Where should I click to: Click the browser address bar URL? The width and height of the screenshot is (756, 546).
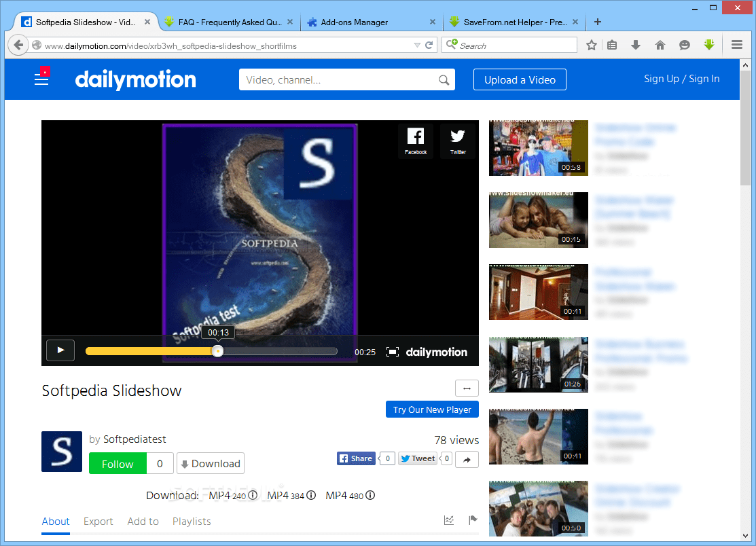click(x=170, y=45)
